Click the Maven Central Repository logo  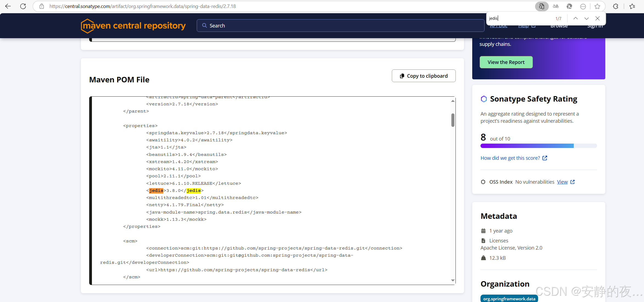(x=133, y=26)
